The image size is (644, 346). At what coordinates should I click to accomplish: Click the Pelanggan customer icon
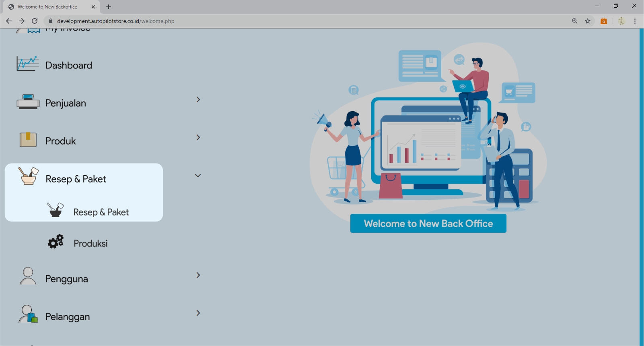(x=28, y=314)
